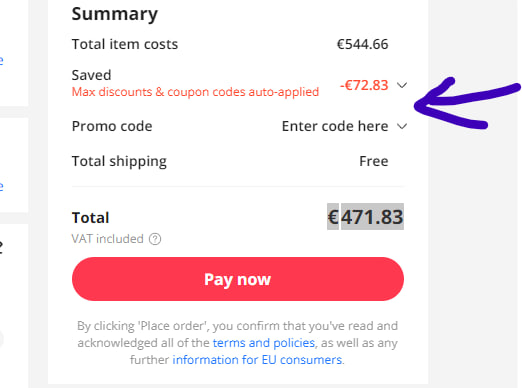
Task: Click 'Max discounts & coupon codes auto-applied' text
Action: coord(195,92)
